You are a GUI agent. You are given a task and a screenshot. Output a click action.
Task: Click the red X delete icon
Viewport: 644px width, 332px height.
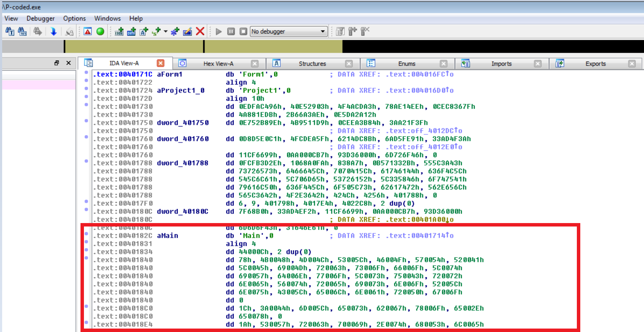tap(200, 31)
